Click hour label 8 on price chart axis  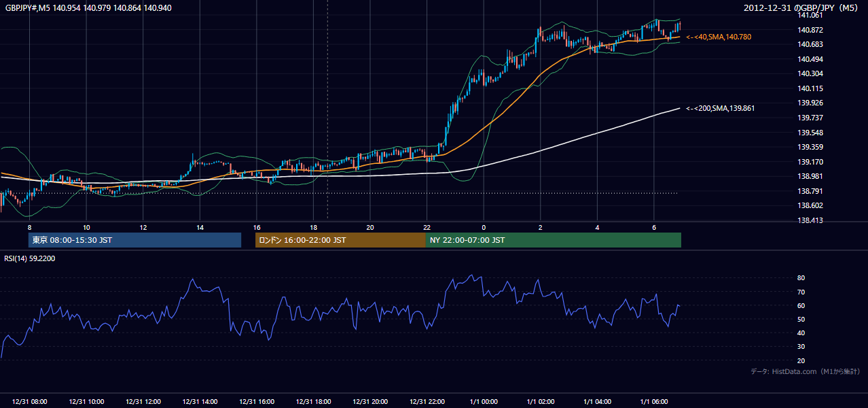29,227
